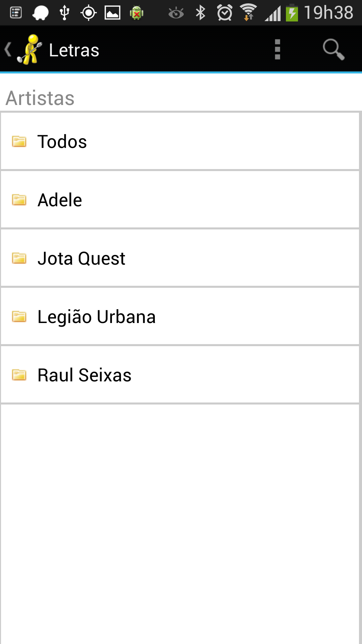Tap the Letras title in action bar

point(74,50)
